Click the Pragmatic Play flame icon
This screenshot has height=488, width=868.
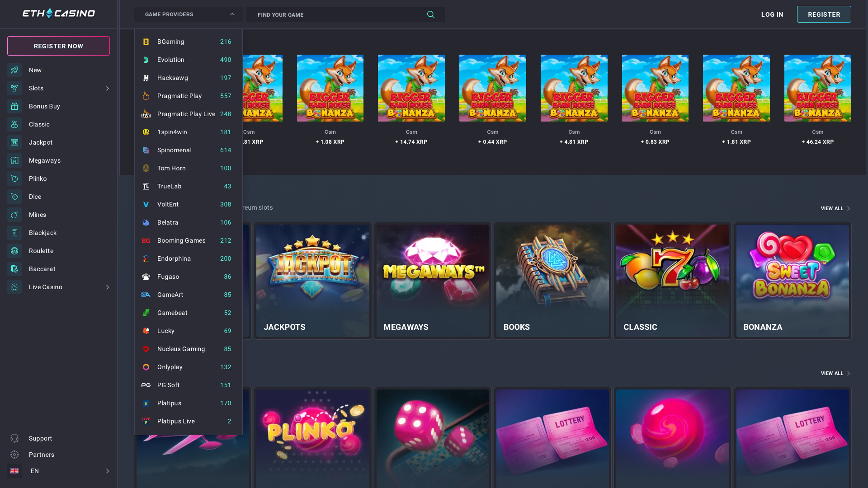click(146, 96)
